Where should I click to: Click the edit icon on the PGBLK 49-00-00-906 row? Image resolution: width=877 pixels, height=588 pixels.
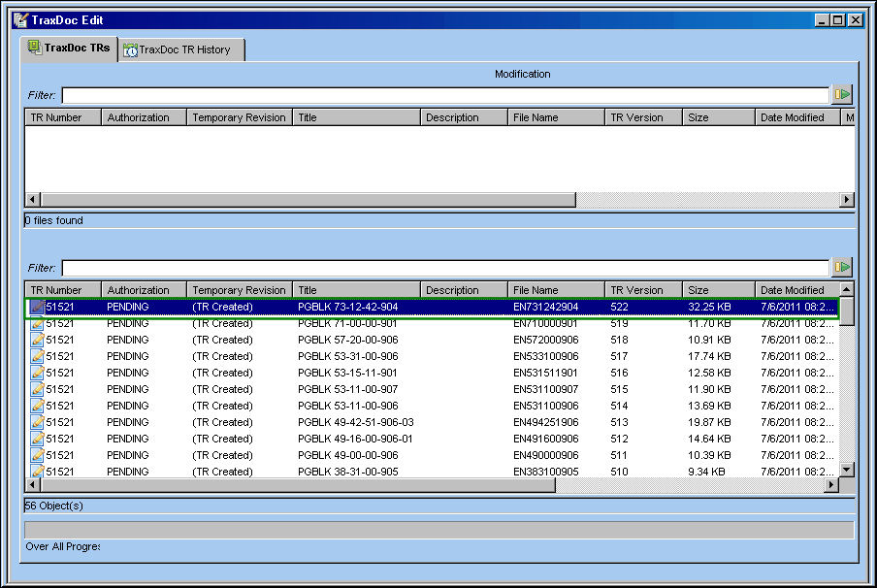pyautogui.click(x=37, y=455)
